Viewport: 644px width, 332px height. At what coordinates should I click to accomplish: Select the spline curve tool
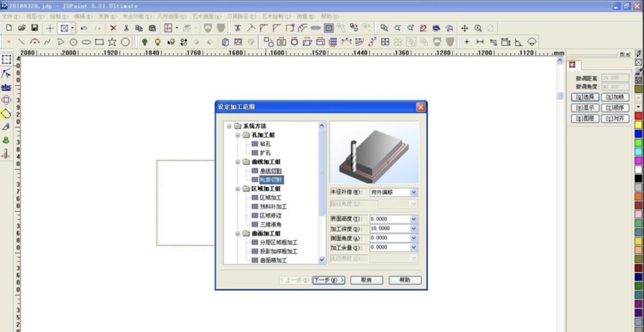click(x=47, y=42)
